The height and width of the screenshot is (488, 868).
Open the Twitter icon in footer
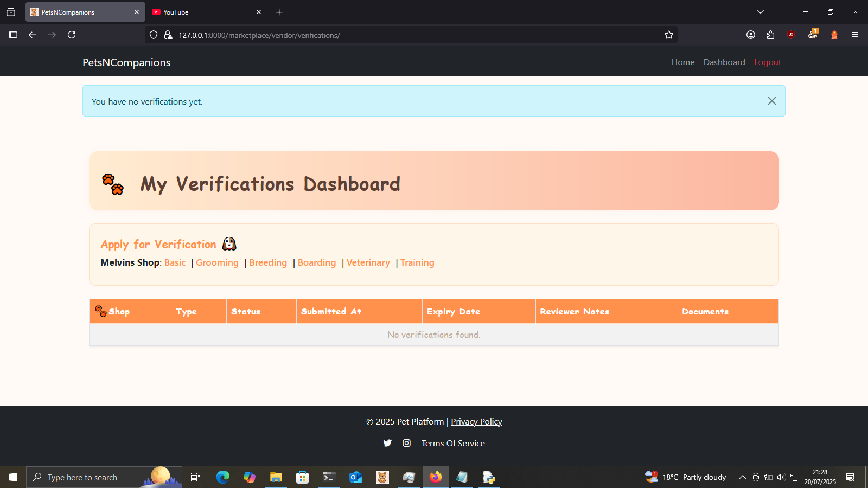coord(387,443)
